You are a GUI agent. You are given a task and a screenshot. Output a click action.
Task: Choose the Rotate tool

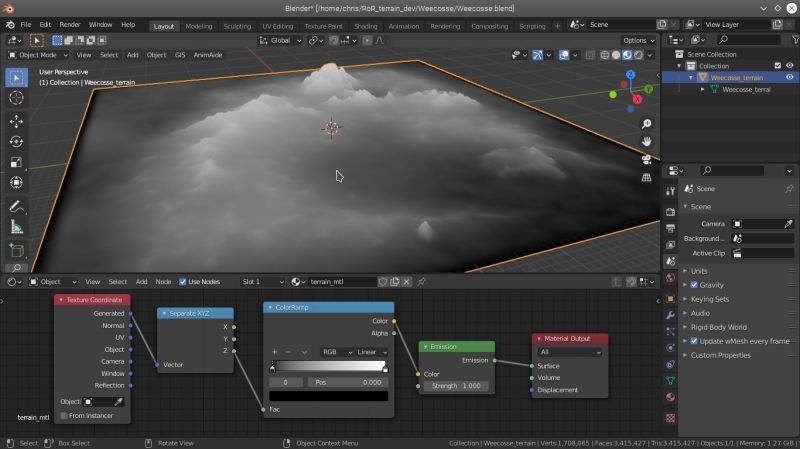point(16,142)
